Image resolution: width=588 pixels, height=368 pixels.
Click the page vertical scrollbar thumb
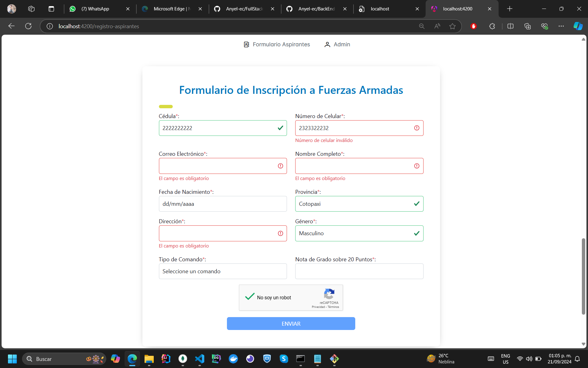[583, 276]
